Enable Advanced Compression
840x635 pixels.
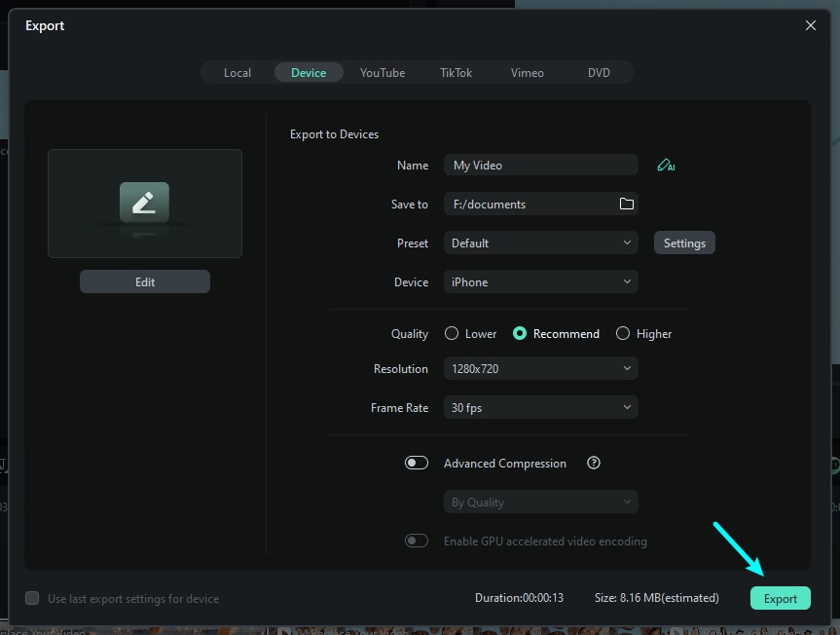[x=417, y=463]
